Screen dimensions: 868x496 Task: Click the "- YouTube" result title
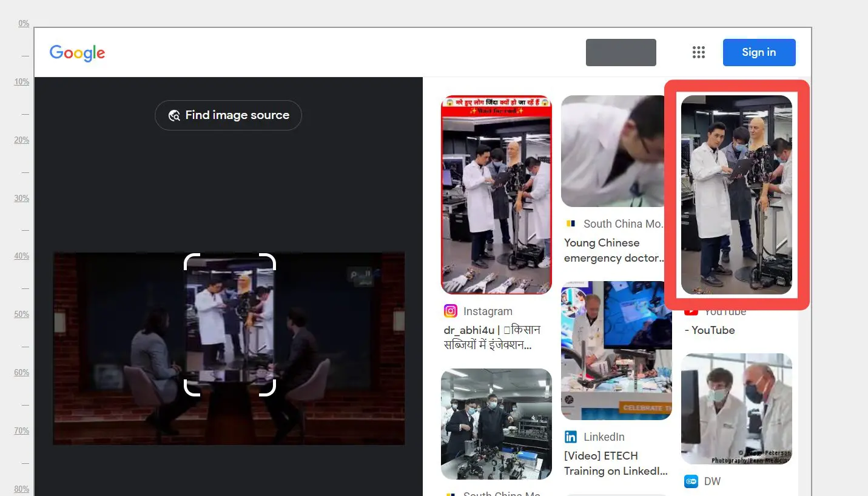[709, 330]
